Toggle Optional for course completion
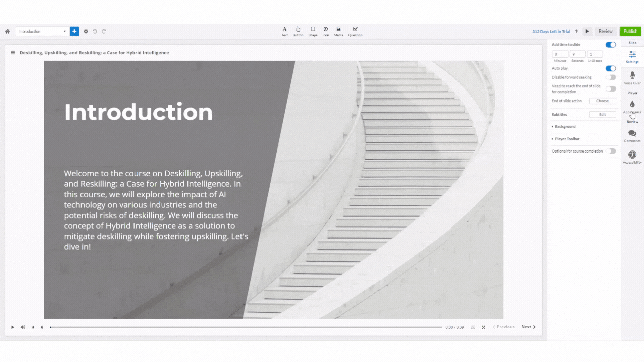The image size is (644, 362). coord(611,151)
